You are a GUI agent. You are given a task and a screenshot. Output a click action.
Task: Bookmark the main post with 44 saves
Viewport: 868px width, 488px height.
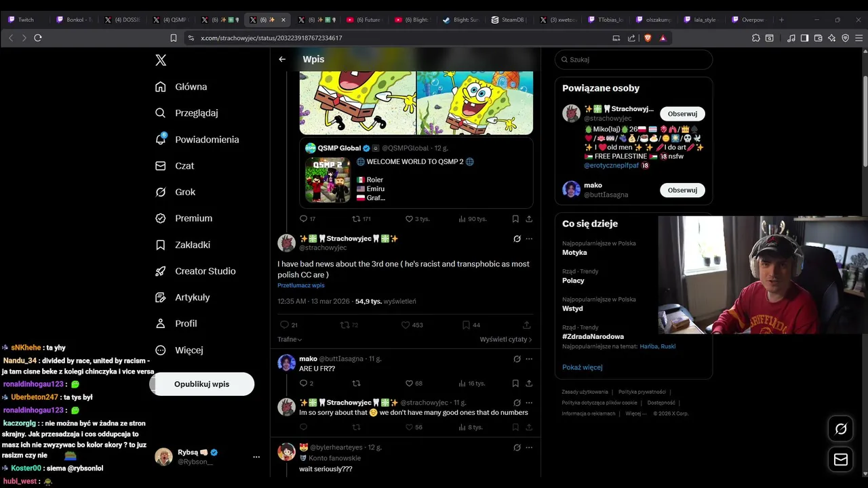tap(471, 325)
